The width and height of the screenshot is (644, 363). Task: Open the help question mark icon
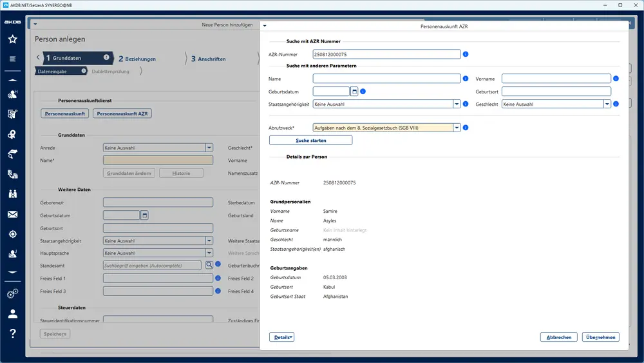pos(12,333)
